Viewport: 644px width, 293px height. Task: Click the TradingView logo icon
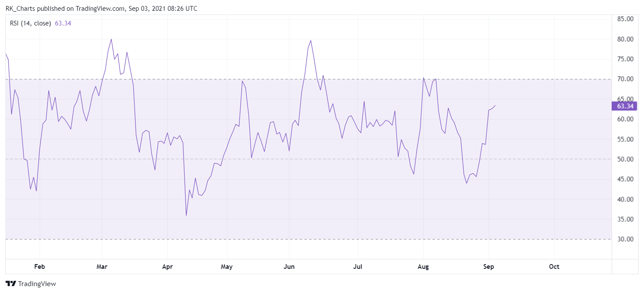tap(11, 284)
